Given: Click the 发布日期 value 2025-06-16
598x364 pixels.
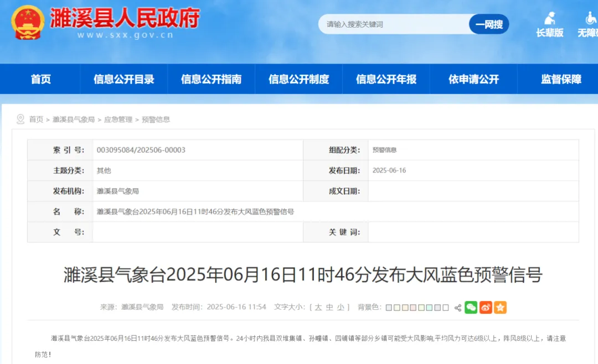Looking at the screenshot, I should 389,170.
